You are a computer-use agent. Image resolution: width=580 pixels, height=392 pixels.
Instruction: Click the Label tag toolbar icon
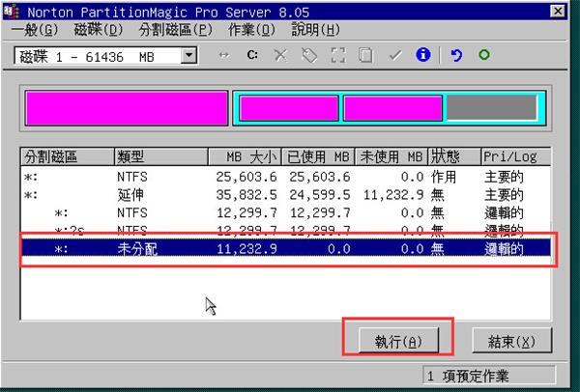click(x=309, y=55)
